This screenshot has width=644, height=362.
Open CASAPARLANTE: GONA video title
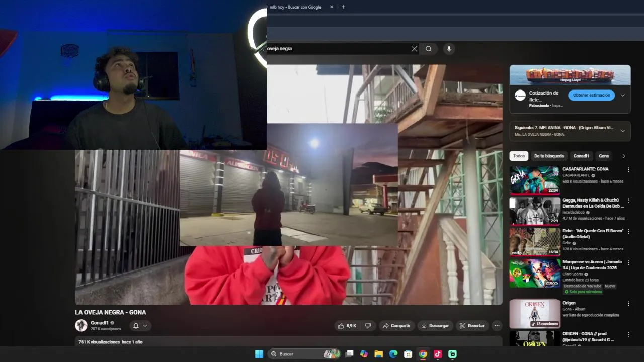[585, 169]
